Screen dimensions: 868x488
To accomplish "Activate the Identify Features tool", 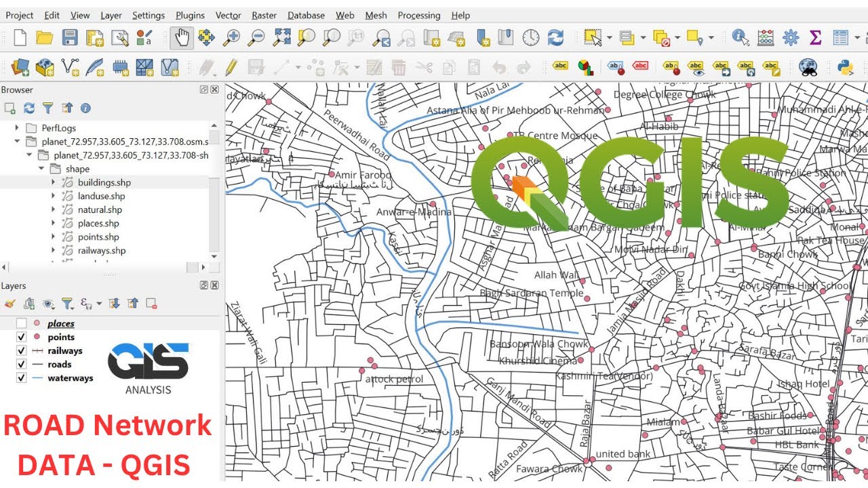I will coord(740,37).
